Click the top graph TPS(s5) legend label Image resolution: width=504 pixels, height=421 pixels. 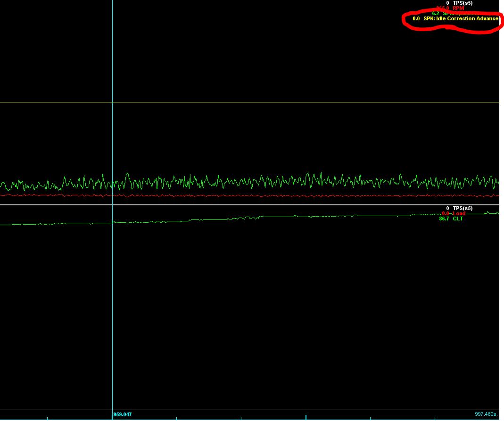[463, 3]
